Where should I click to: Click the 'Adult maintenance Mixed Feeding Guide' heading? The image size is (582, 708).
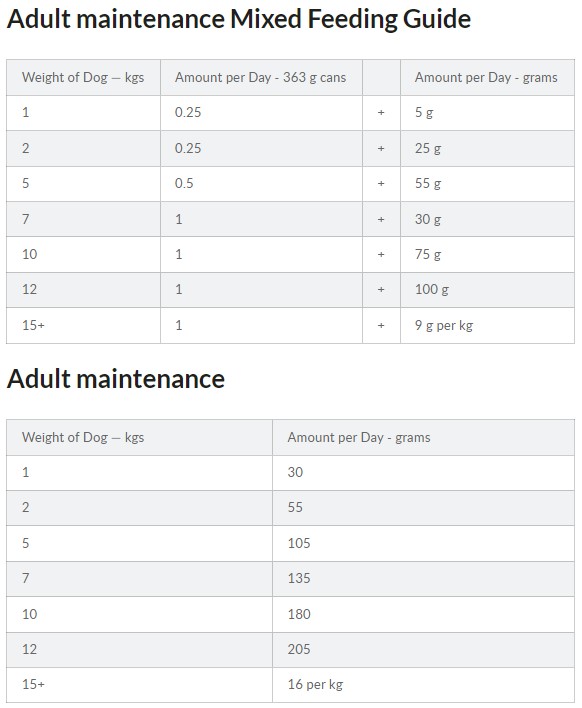[239, 19]
